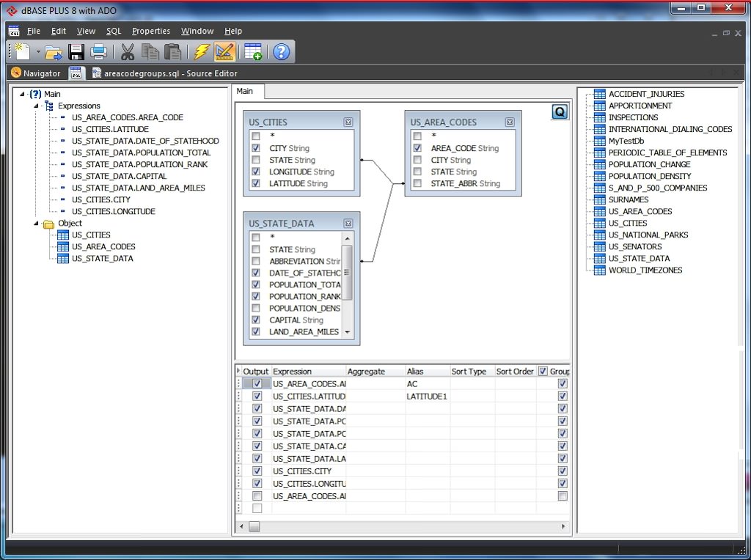This screenshot has width=751, height=560.
Task: Close the US_AREA_CODES table box
Action: (x=510, y=122)
